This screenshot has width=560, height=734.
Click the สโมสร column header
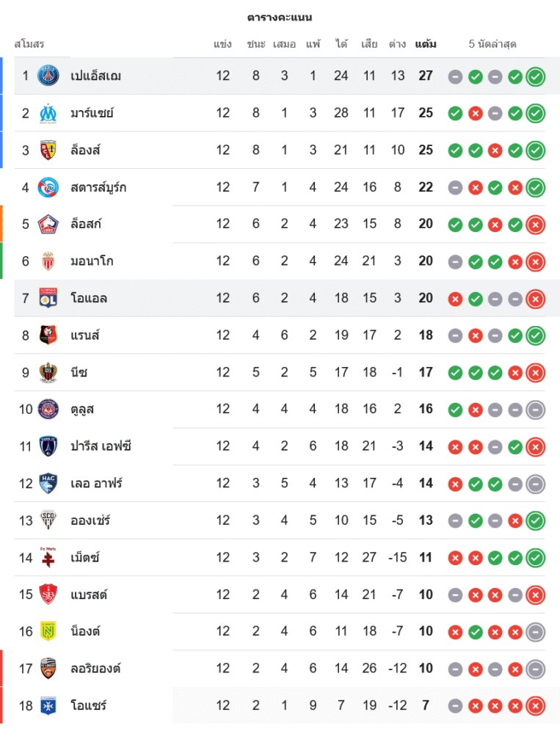(29, 44)
